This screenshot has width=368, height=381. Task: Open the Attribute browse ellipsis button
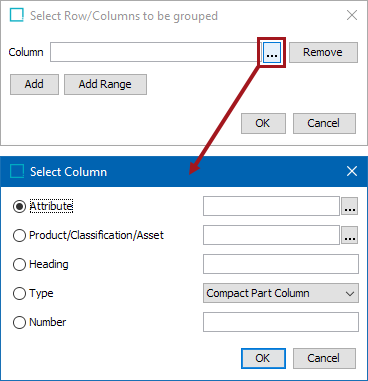pyautogui.click(x=349, y=206)
